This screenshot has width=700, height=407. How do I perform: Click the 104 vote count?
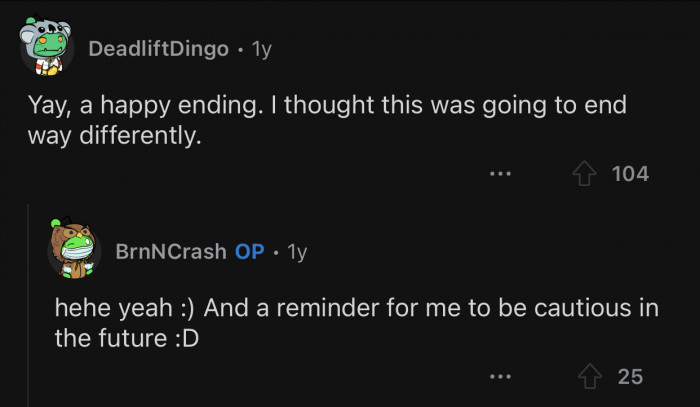(x=630, y=174)
